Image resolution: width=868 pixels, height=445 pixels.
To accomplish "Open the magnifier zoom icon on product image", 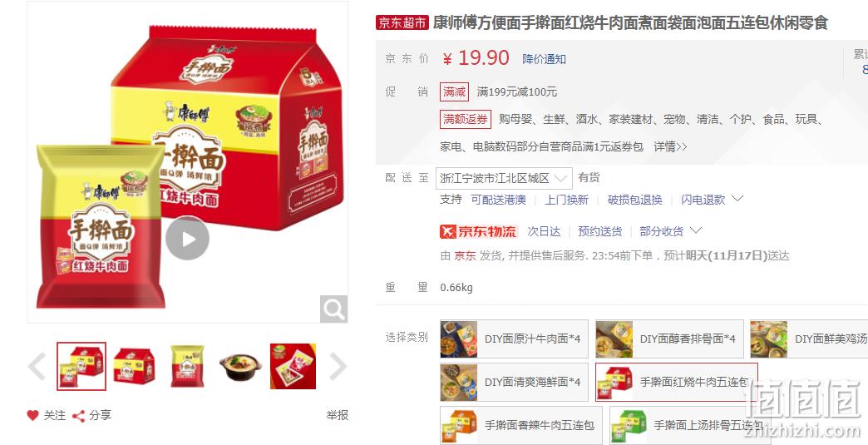I will [x=333, y=309].
